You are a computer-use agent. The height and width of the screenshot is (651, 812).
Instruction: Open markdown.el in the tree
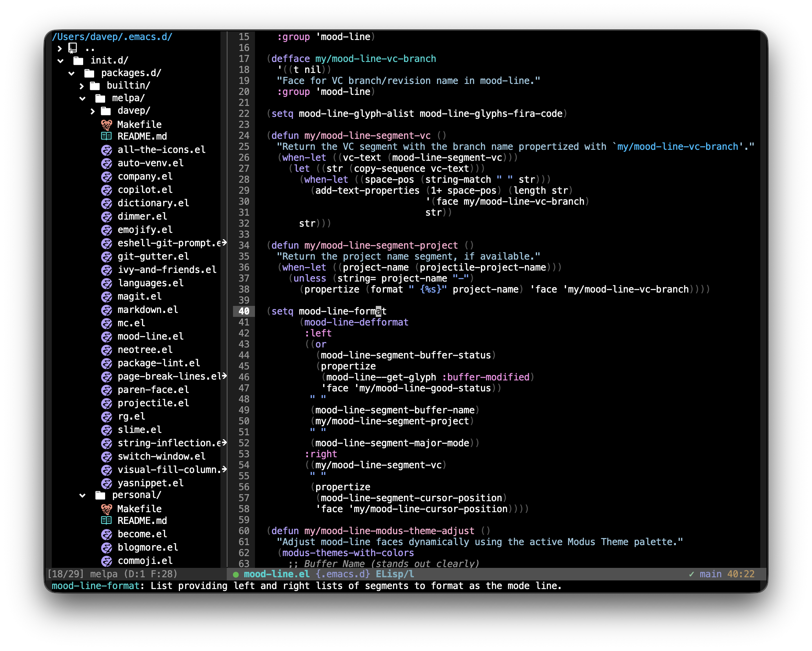148,310
